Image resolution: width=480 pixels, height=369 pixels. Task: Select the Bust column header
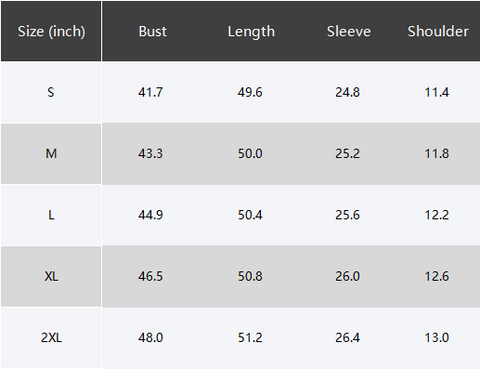pyautogui.click(x=152, y=31)
